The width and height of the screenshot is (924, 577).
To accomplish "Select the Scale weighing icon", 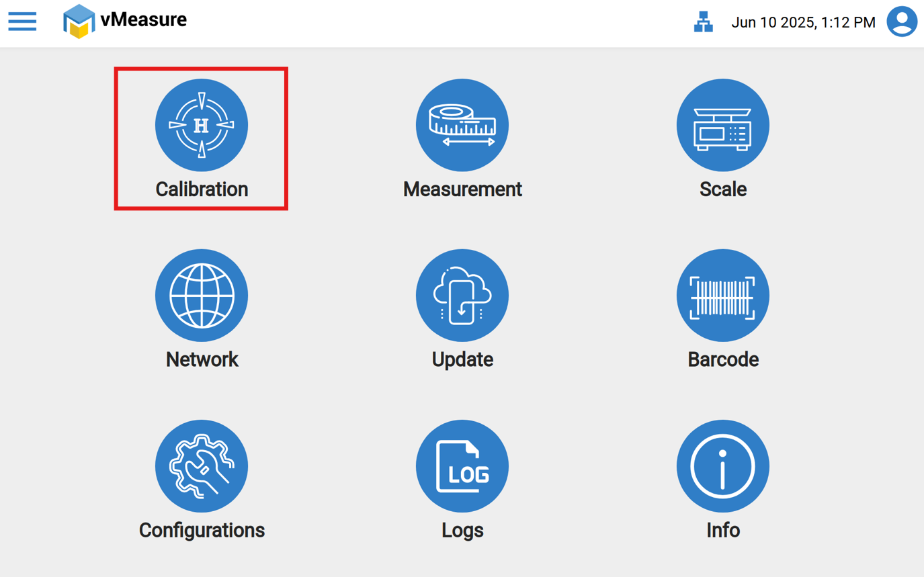I will [x=723, y=125].
